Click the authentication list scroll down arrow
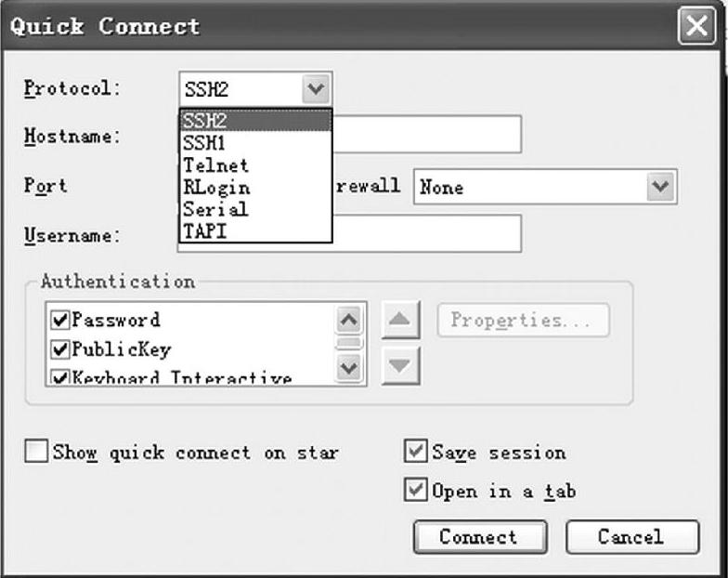Viewport: 728px width, 578px height. 349,368
